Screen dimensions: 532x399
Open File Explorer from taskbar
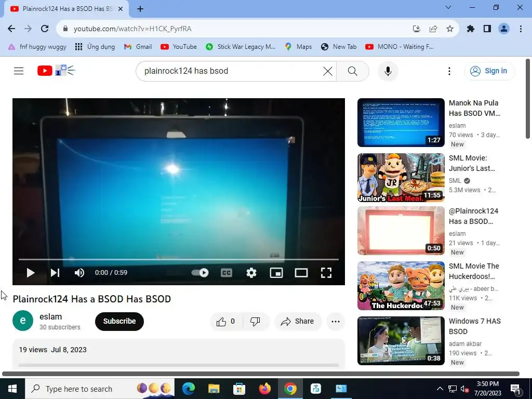pyautogui.click(x=214, y=389)
